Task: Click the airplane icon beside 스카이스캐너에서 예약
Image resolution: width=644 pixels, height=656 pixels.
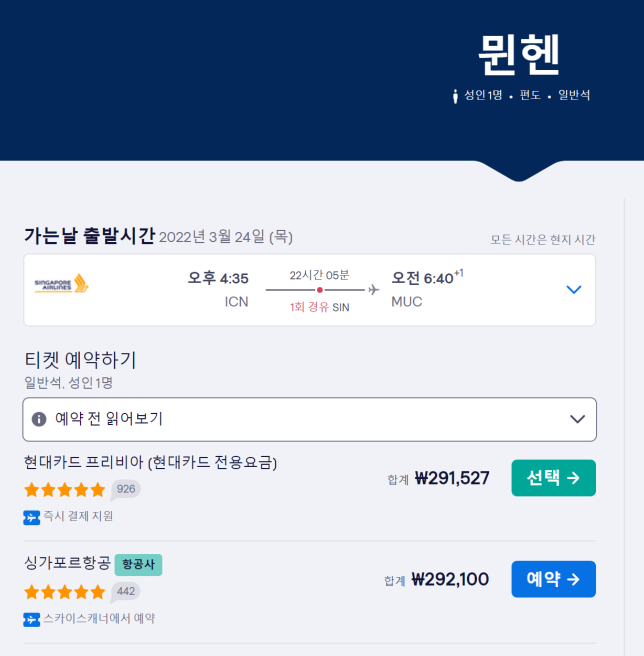Action: 32,619
